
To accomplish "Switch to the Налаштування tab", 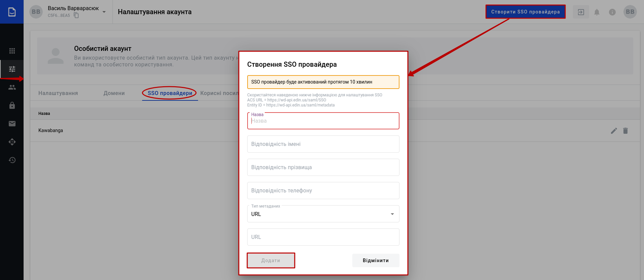I will click(x=58, y=93).
